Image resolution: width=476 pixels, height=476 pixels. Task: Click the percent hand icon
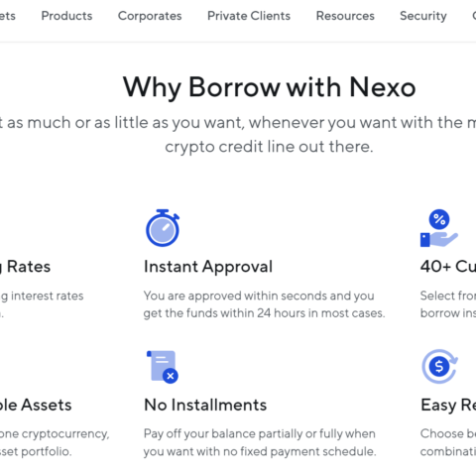pyautogui.click(x=439, y=228)
